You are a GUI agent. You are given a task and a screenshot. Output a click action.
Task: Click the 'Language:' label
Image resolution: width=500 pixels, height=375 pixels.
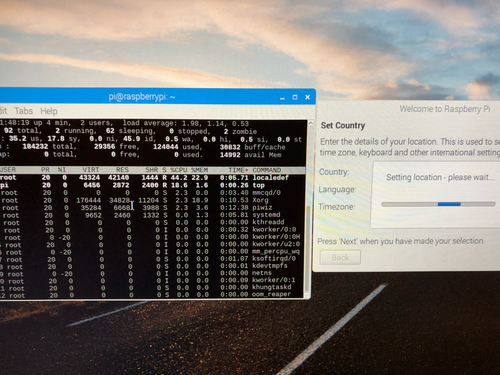coord(337,190)
